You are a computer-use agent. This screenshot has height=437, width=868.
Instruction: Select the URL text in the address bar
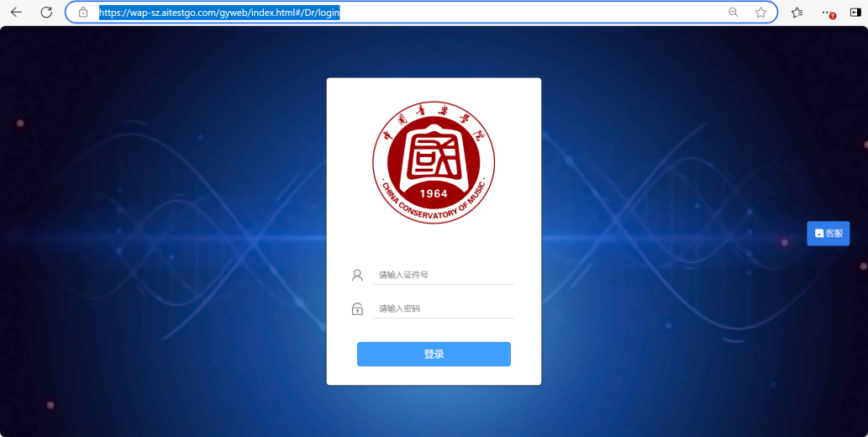click(219, 12)
